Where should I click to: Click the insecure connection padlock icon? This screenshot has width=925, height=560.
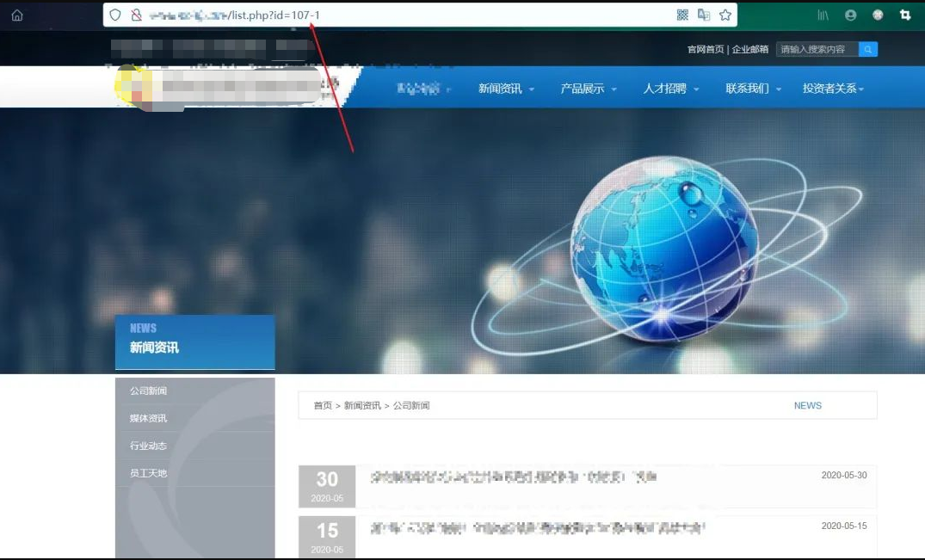pos(135,15)
